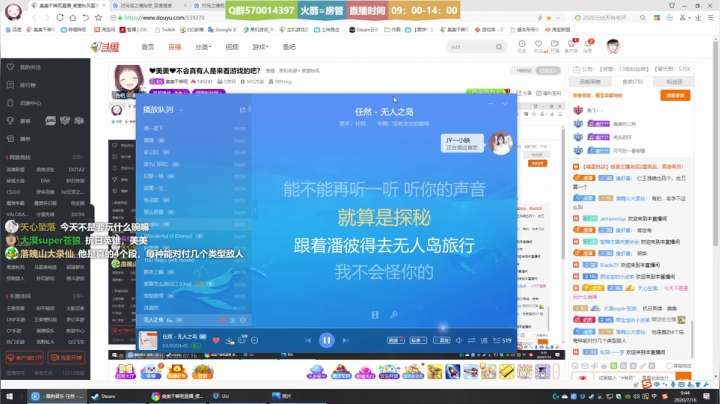Switch to 贵宾(79) chat tab
This screenshot has width=720, height=404.
coord(632,82)
